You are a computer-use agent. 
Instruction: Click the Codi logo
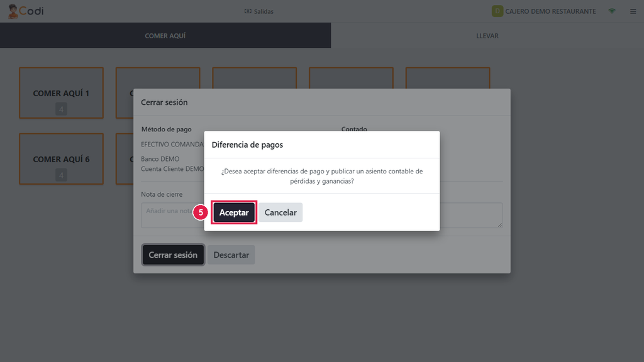click(x=26, y=11)
